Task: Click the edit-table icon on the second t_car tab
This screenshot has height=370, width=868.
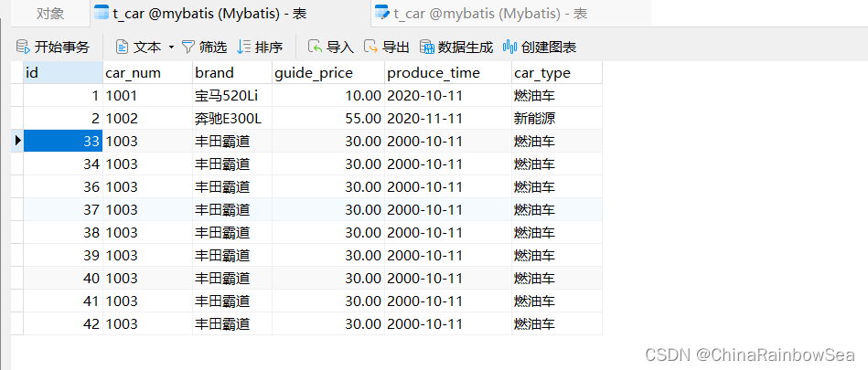Action: (x=382, y=14)
